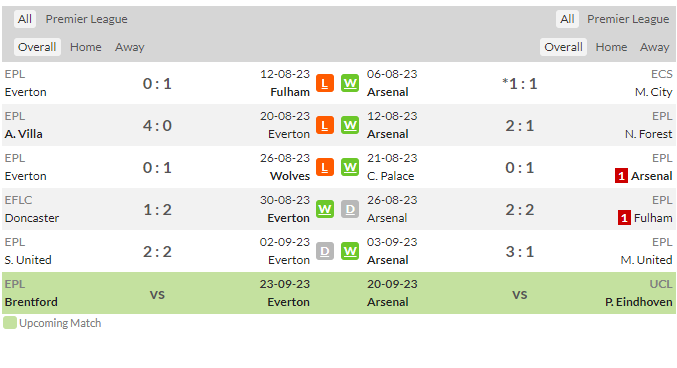The image size is (677, 368).
Task: Click the W badge for Doncaster vs Everton
Action: coord(325,209)
